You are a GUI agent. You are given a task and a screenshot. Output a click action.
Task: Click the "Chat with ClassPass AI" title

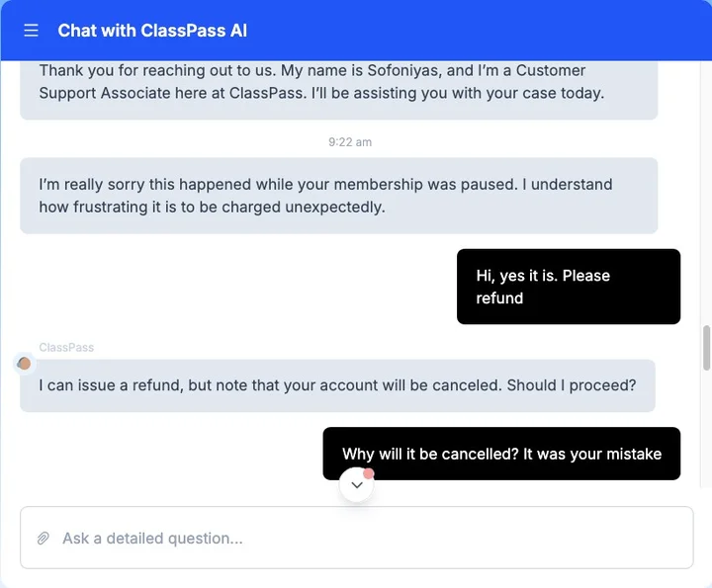click(x=152, y=31)
